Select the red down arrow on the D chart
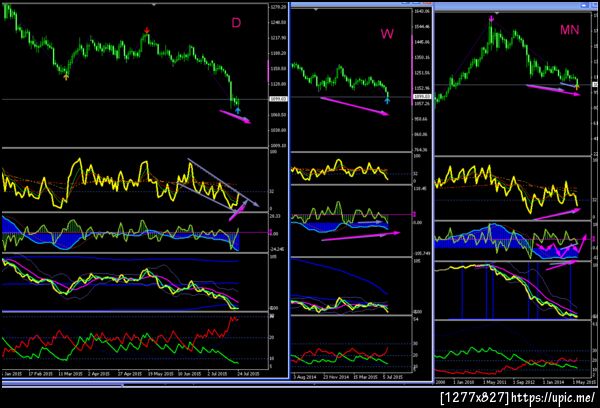Viewport: 600px width, 408px height. 147,30
